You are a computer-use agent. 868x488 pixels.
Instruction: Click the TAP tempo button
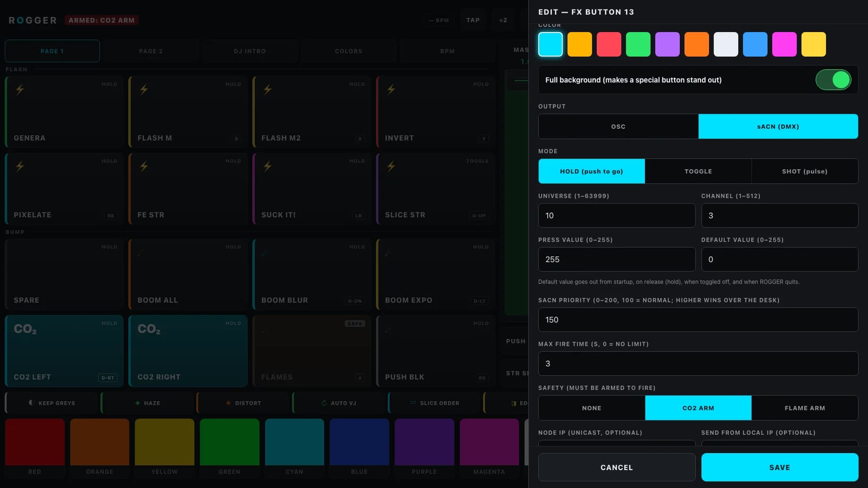click(x=473, y=20)
